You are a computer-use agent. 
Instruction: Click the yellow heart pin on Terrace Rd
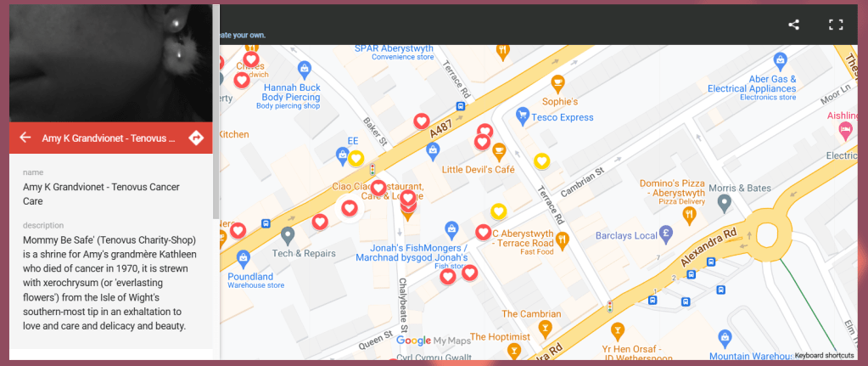click(x=542, y=161)
